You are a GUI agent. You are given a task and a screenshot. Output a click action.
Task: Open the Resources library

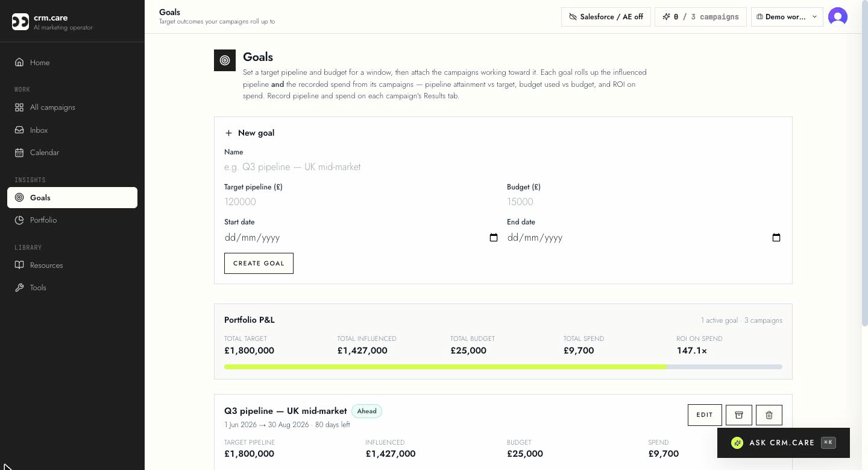click(72, 265)
